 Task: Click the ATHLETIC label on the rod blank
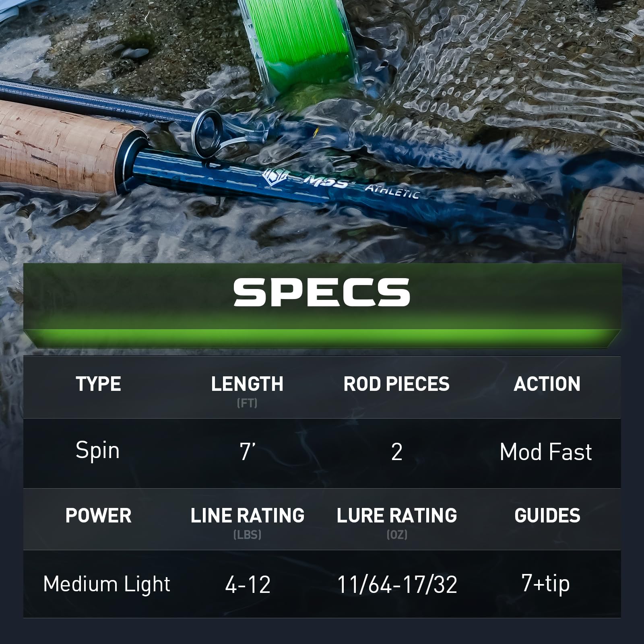(392, 192)
